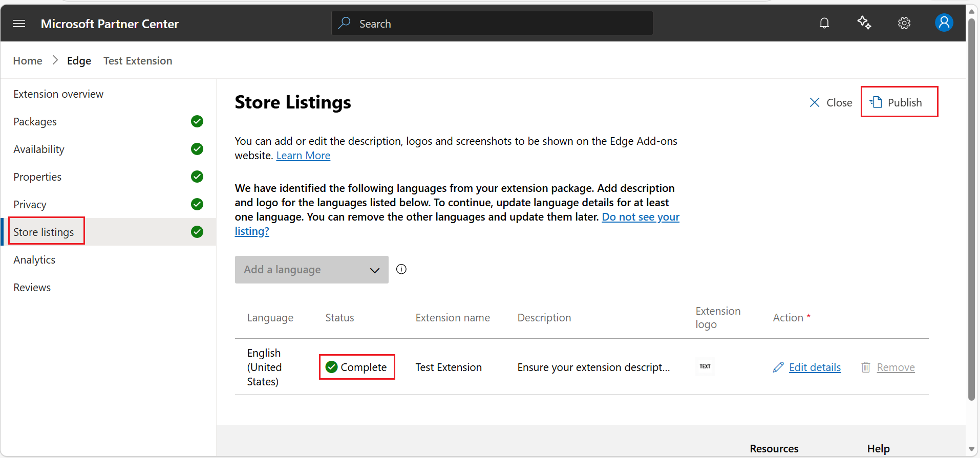Screen dimensions: 980x458
Task: Click Microsoft Partner Center title
Action: [110, 24]
